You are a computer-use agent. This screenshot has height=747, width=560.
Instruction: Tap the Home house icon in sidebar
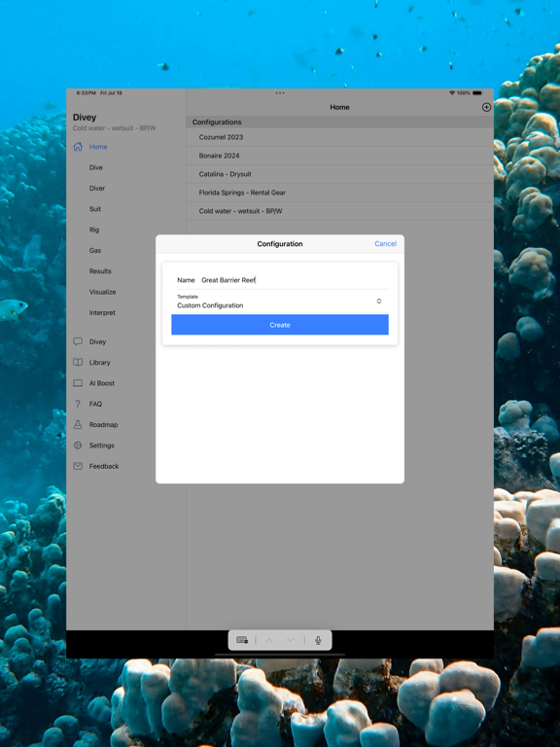tap(78, 147)
